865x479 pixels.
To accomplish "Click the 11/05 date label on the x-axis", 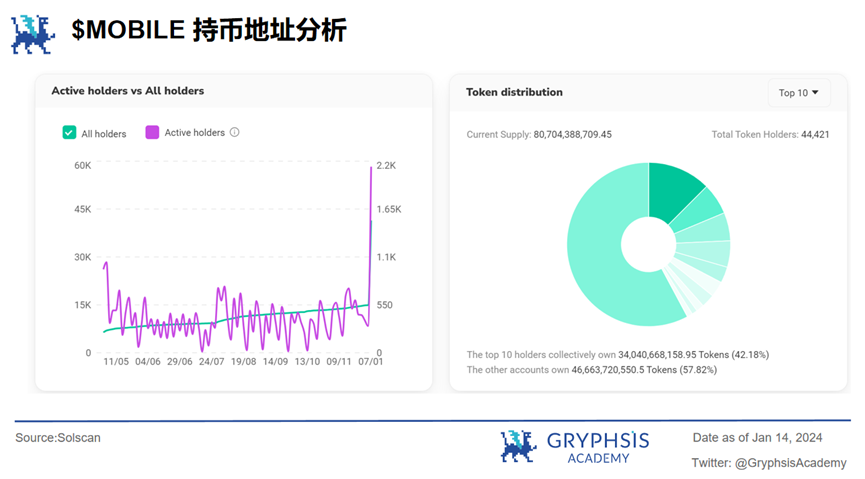I will click(x=115, y=361).
